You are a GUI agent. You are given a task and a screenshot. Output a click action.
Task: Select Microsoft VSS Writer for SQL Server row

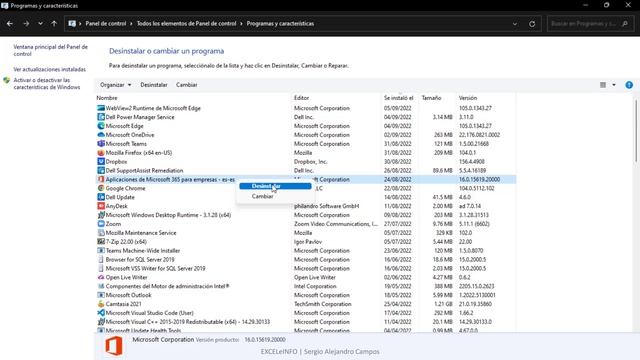point(306,269)
